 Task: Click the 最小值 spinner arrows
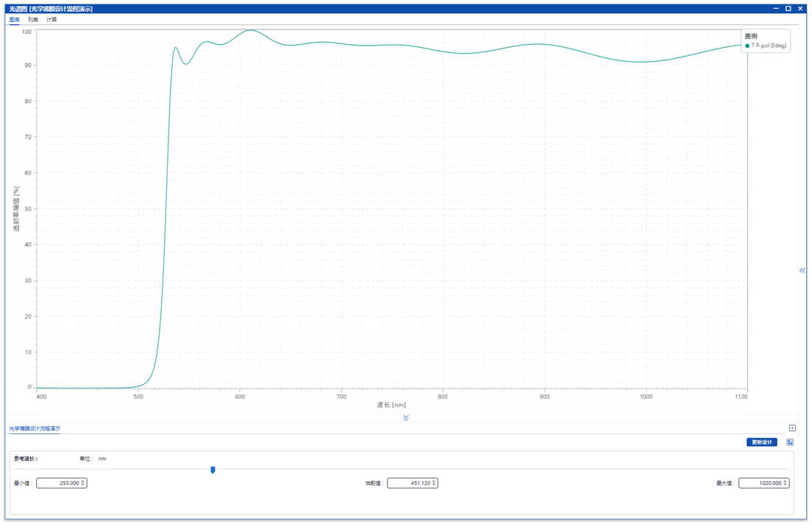[83, 483]
